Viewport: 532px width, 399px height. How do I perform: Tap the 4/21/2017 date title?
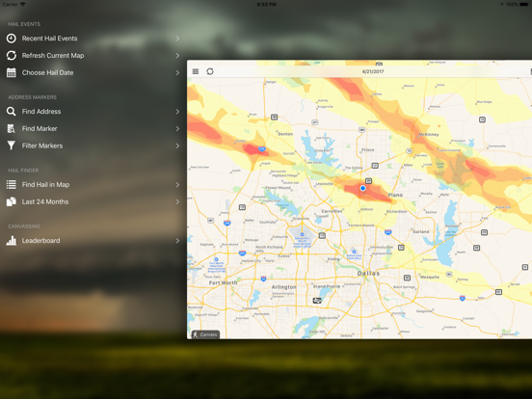click(373, 71)
